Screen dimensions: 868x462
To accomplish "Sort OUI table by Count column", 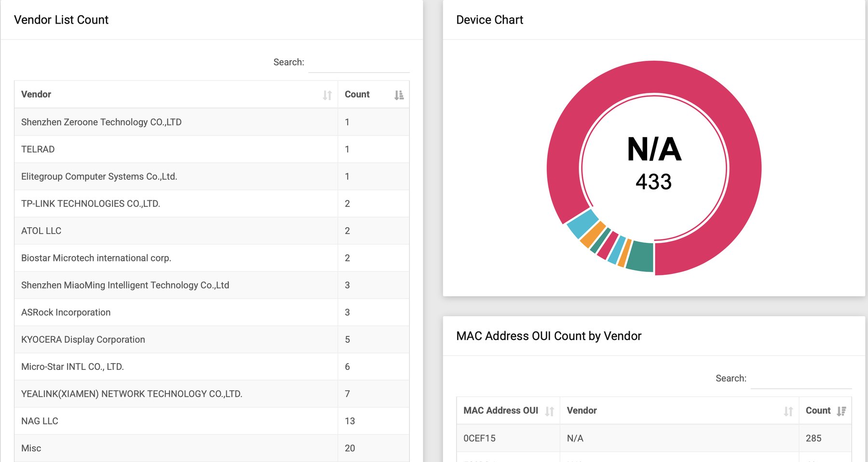I will [825, 411].
